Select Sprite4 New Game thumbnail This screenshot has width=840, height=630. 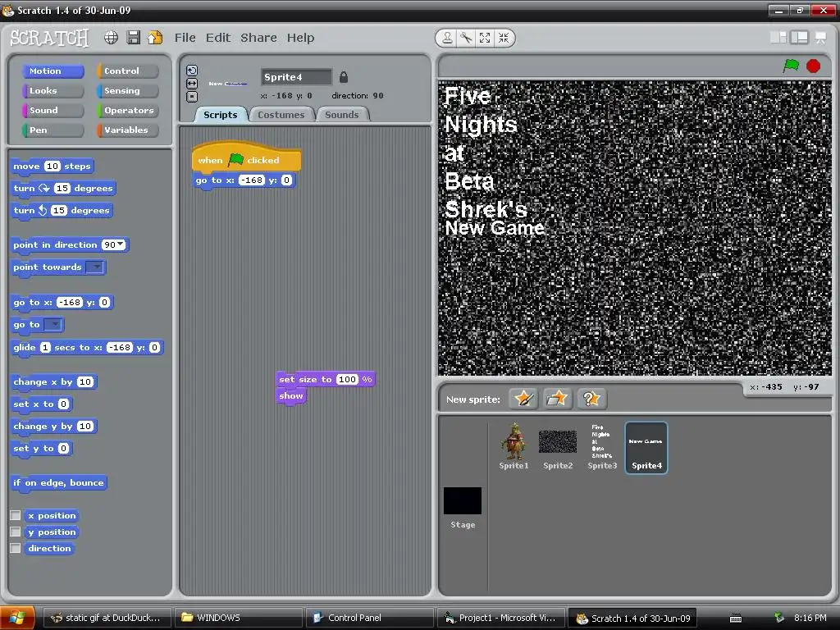click(x=646, y=447)
